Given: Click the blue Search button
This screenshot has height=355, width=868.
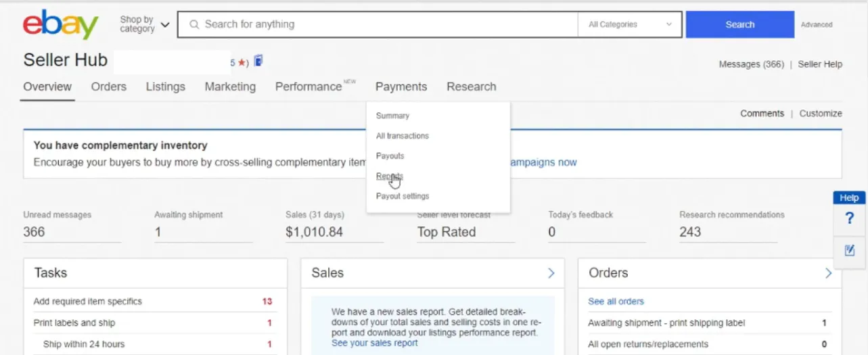Looking at the screenshot, I should tap(740, 24).
